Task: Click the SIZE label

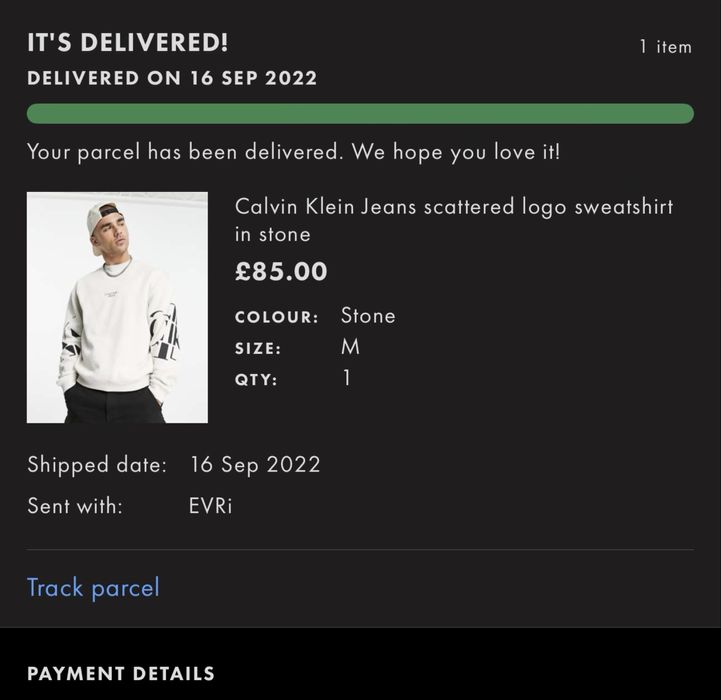Action: tap(258, 349)
